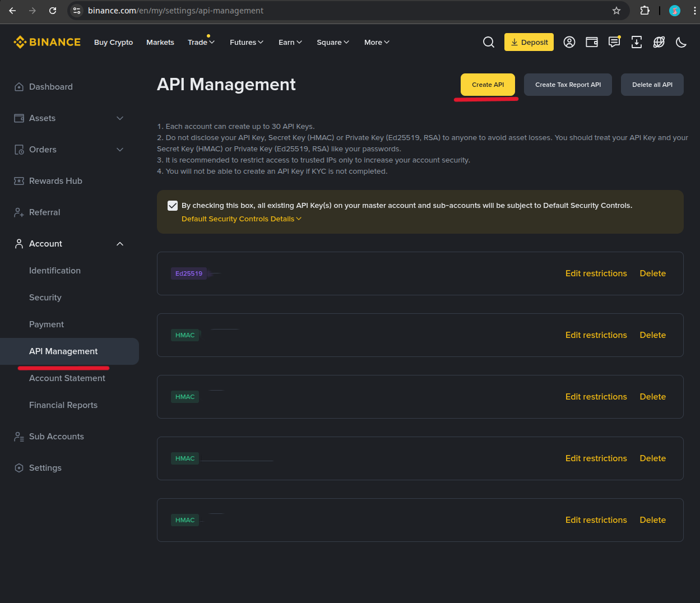Uncheck Default Security Controls checkbox
Screen dimensions: 700x603
click(173, 206)
